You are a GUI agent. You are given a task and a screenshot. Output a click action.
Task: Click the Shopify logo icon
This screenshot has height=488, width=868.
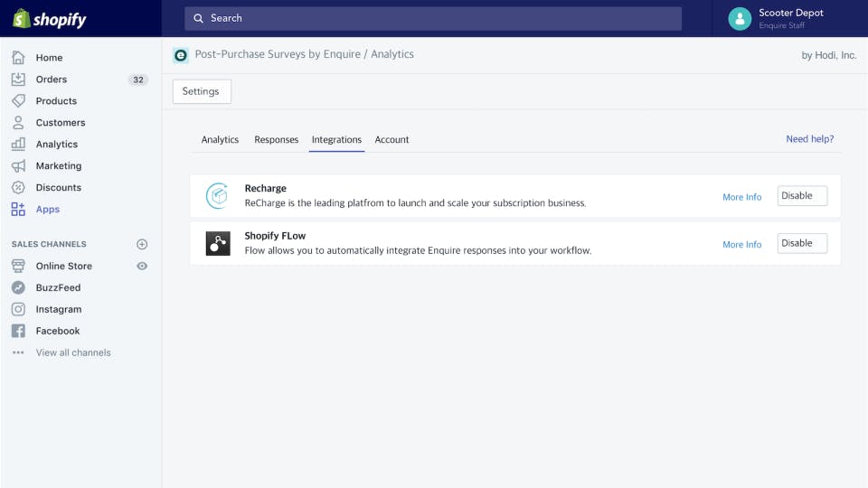[x=21, y=18]
